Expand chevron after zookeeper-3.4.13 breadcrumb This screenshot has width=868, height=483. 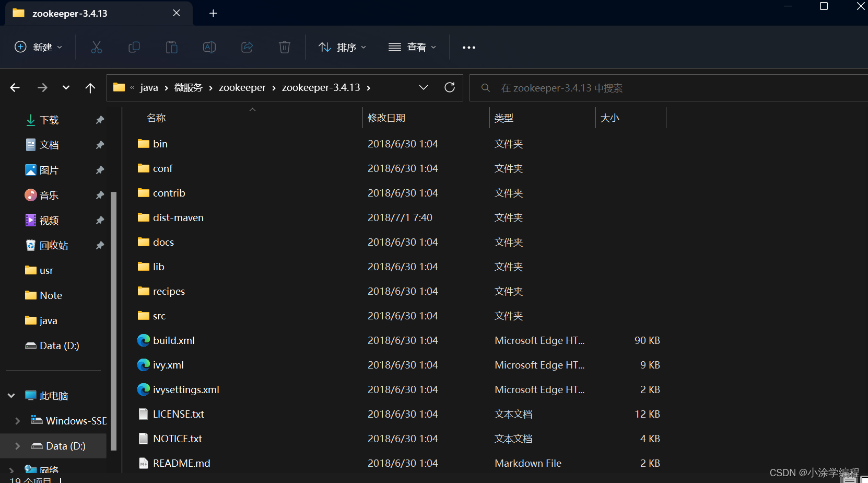point(369,88)
